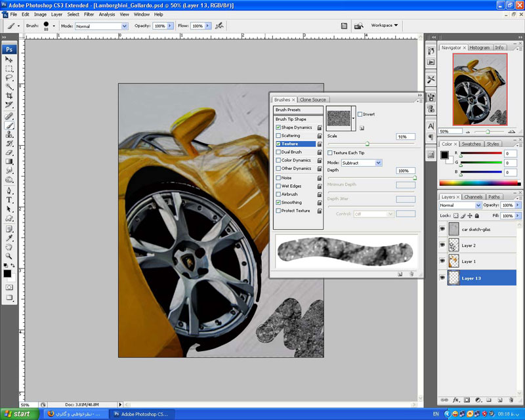525x420 pixels.
Task: Switch to Adobe Photoshop CS taskbar button
Action: click(x=142, y=414)
